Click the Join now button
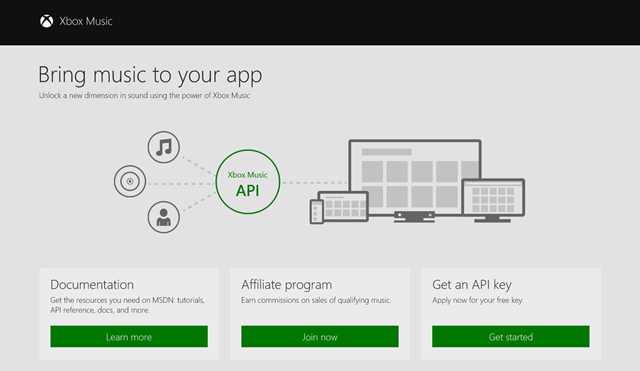Viewport: 640px width, 371px height. (x=320, y=337)
